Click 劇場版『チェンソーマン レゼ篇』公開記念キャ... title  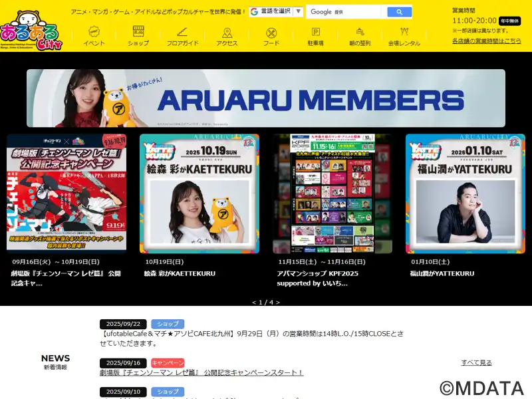coord(66,278)
